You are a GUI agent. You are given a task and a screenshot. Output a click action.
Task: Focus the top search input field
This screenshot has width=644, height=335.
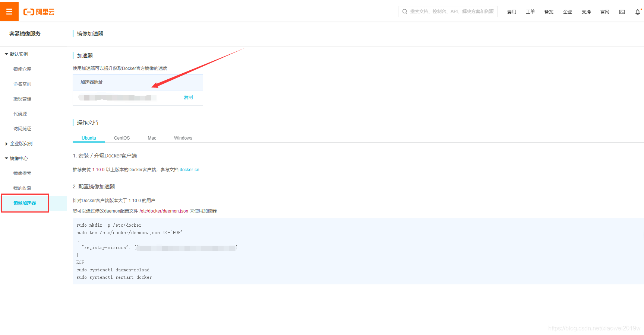[x=448, y=12]
